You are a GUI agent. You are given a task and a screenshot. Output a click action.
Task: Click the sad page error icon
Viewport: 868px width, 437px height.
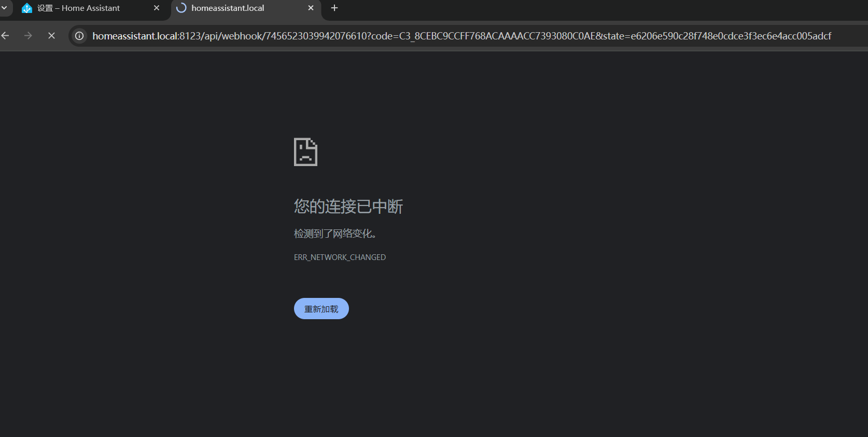(x=305, y=152)
